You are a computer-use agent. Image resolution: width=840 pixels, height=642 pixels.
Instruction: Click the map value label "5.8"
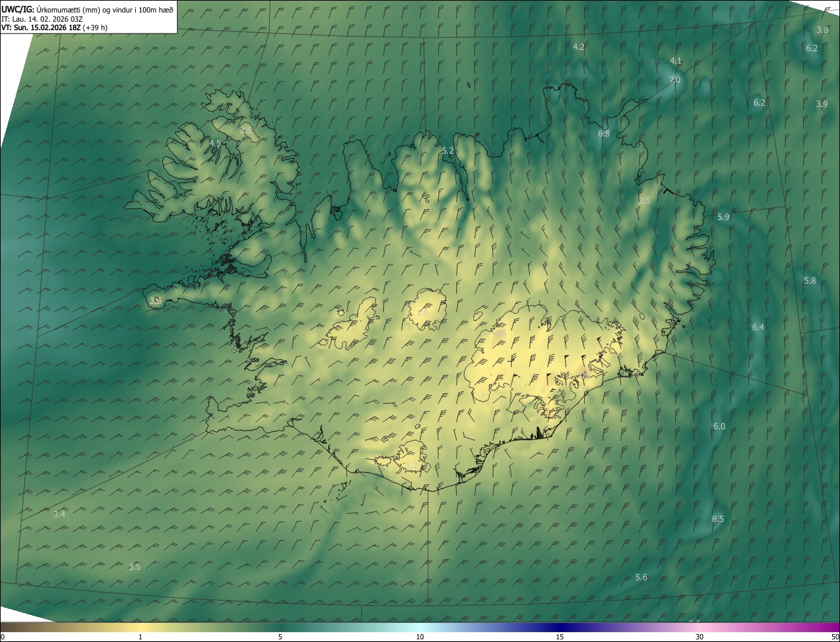(x=810, y=280)
